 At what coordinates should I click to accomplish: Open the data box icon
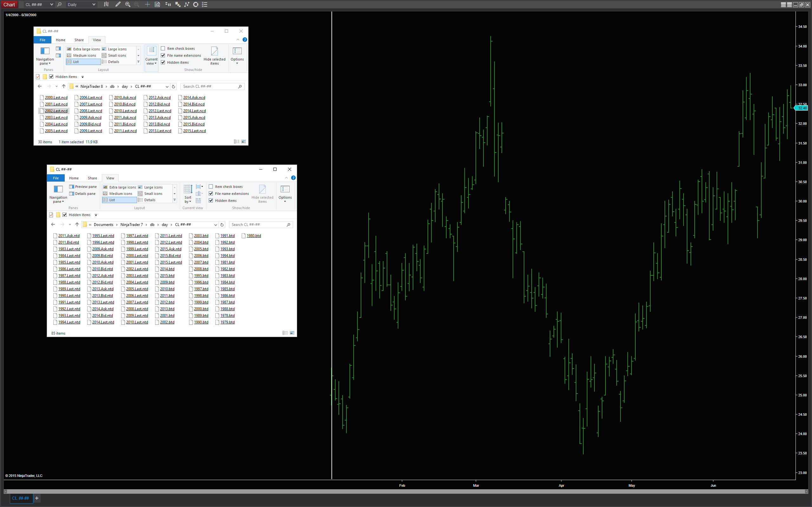[157, 4]
